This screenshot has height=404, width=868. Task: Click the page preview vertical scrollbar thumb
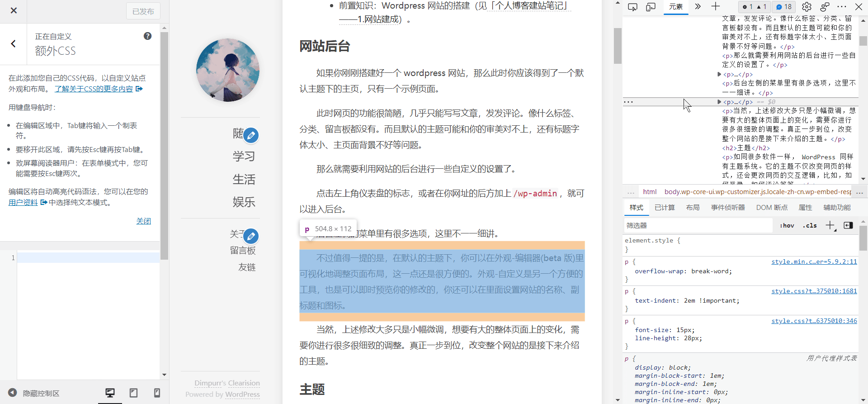click(618, 45)
